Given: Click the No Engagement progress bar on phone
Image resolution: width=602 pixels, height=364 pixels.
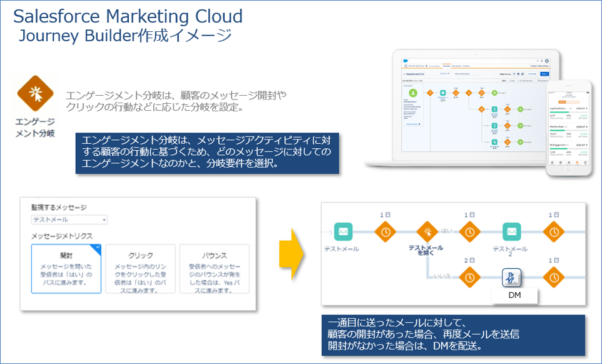Looking at the screenshot, I should [569, 149].
